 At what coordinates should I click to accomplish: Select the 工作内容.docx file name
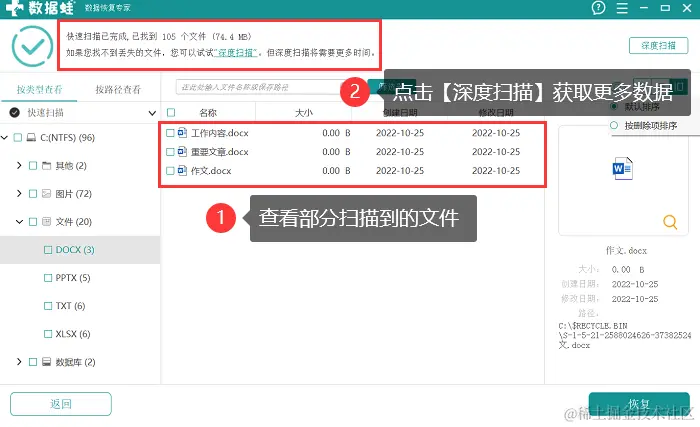pos(220,133)
